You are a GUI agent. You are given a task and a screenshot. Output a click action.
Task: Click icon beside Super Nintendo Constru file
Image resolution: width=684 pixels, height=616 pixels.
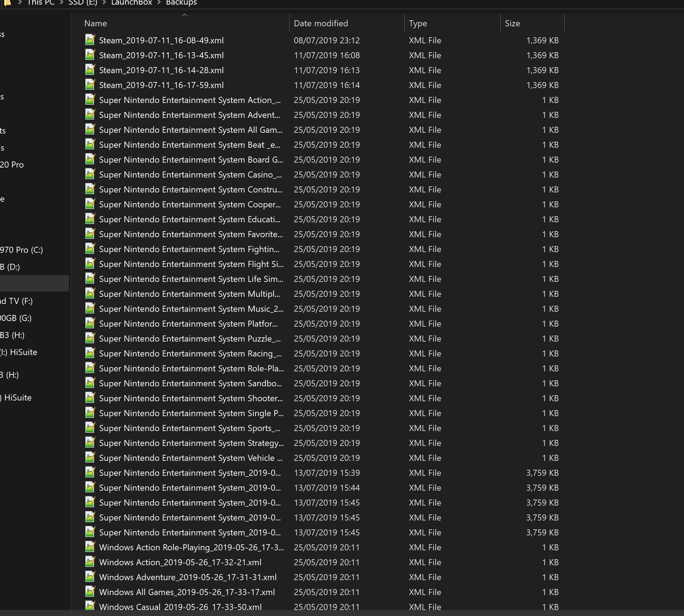coord(90,189)
